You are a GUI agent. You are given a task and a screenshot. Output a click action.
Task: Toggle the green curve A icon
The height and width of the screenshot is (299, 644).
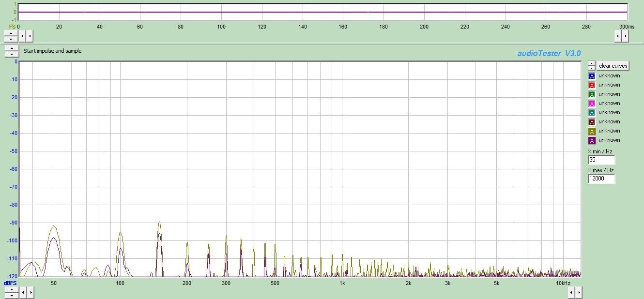click(x=592, y=94)
